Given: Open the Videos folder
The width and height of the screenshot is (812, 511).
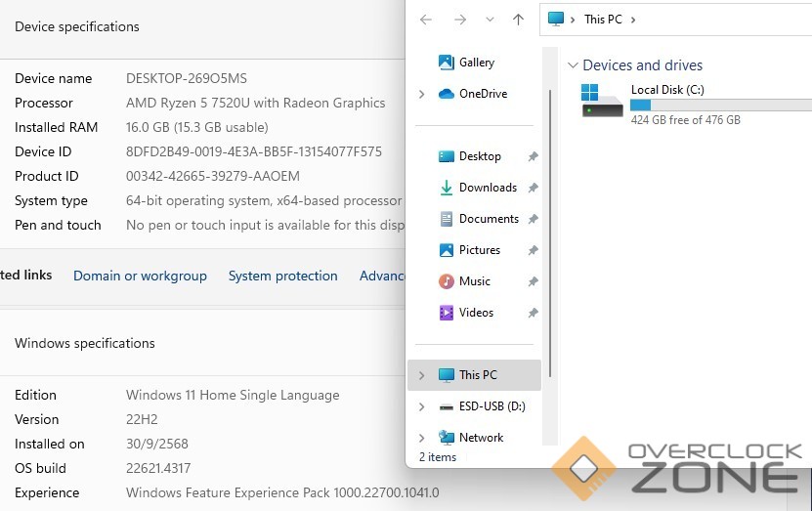Looking at the screenshot, I should coord(476,313).
